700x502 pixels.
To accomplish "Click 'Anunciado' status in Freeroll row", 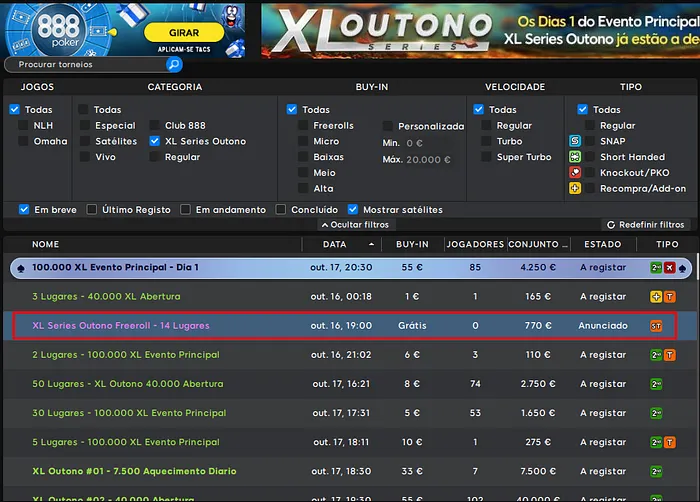I will [603, 326].
